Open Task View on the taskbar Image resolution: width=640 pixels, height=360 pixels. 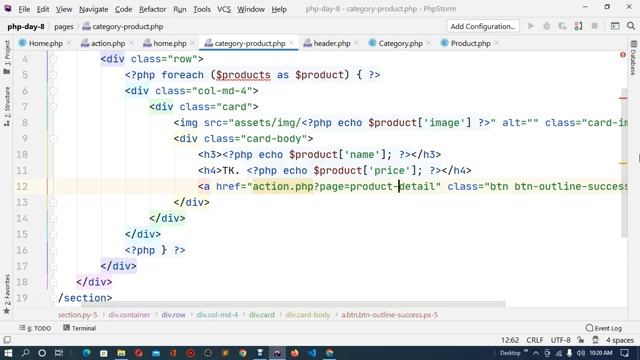click(59, 353)
